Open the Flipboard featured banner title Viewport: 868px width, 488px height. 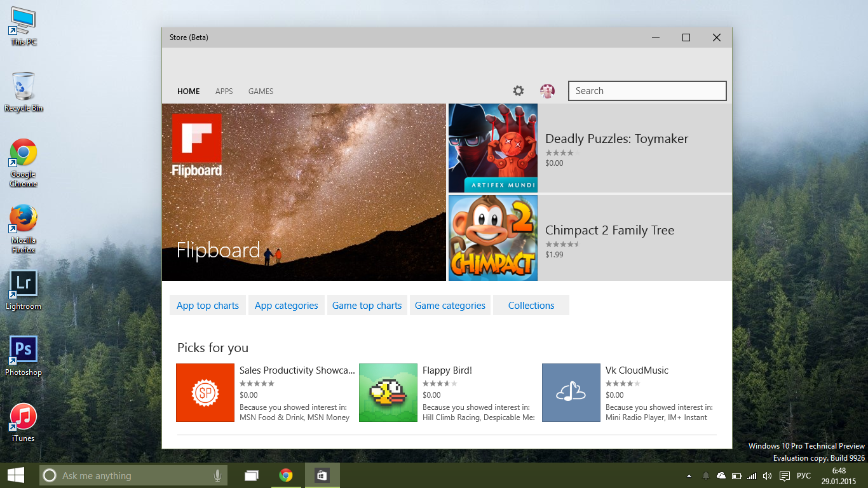218,250
